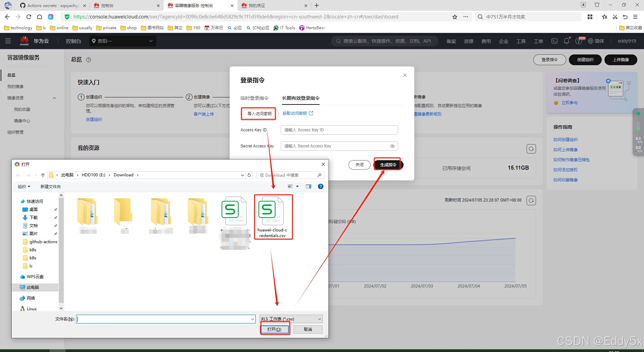Click 取消 button in file dialog
The width and height of the screenshot is (644, 352).
click(308, 329)
